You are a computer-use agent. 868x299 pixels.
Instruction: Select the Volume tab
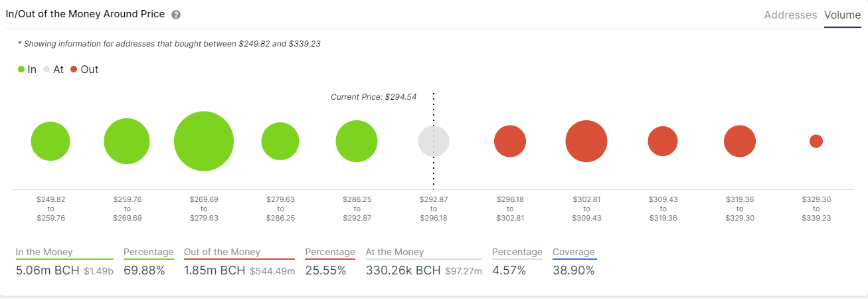[842, 15]
